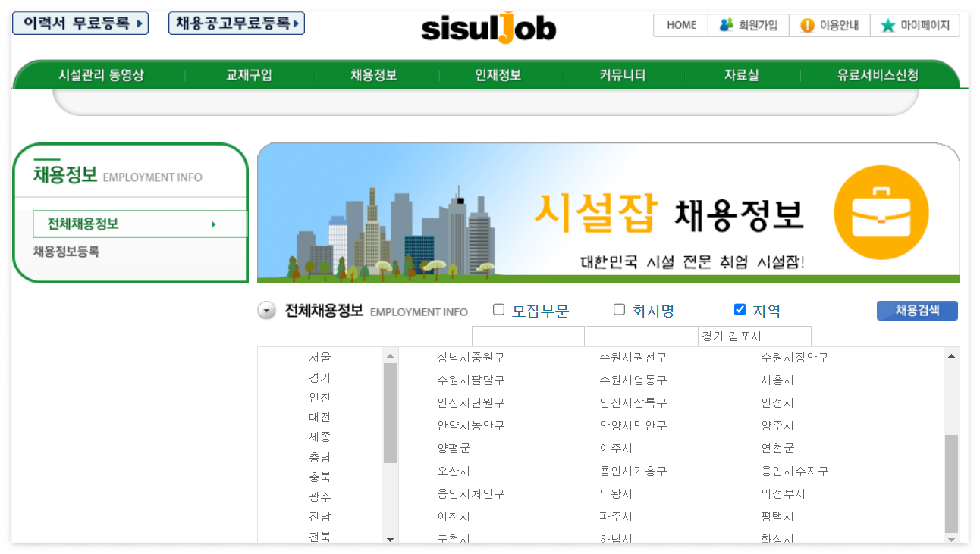Select 전남 in region list
The image size is (980, 554).
point(320,516)
